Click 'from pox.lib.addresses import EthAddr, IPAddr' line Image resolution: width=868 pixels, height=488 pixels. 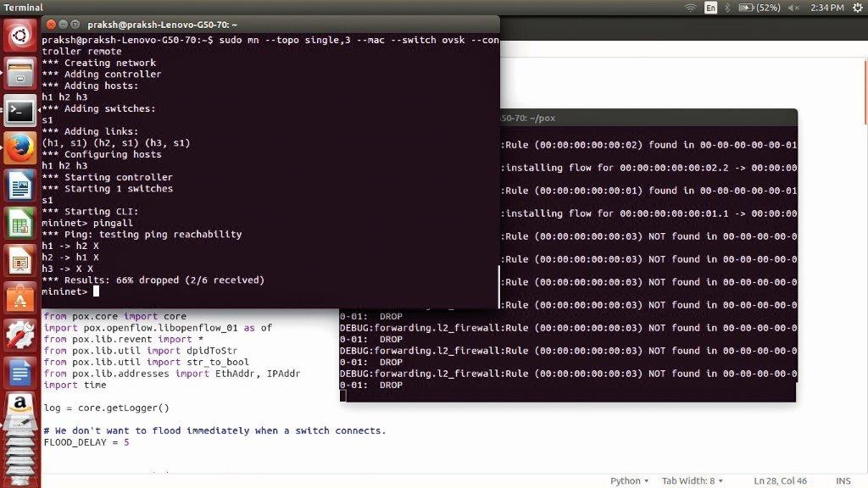tap(171, 374)
